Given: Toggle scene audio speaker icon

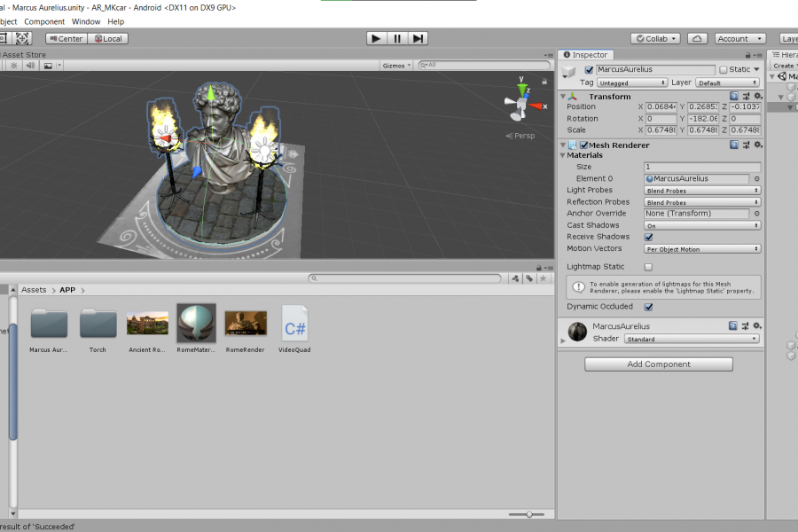Looking at the screenshot, I should [x=29, y=65].
